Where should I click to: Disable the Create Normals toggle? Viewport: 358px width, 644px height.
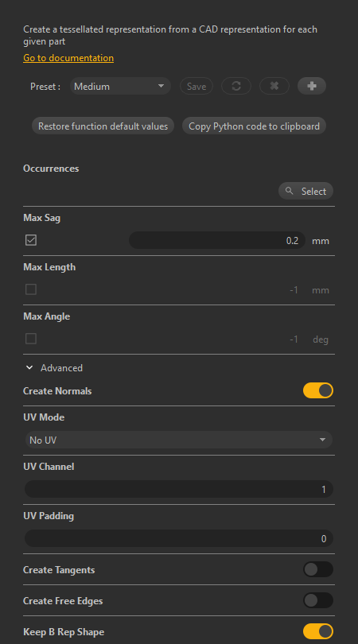click(x=318, y=390)
